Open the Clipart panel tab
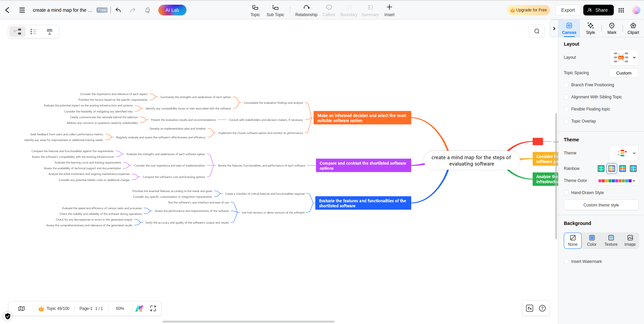The width and height of the screenshot is (644, 324). click(x=633, y=28)
